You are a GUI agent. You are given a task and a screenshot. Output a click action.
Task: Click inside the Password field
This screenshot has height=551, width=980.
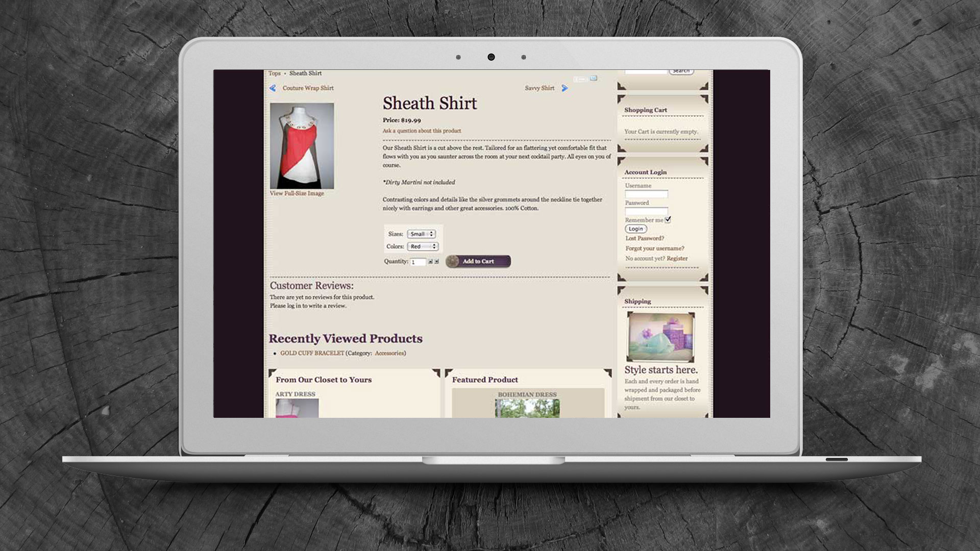(646, 211)
